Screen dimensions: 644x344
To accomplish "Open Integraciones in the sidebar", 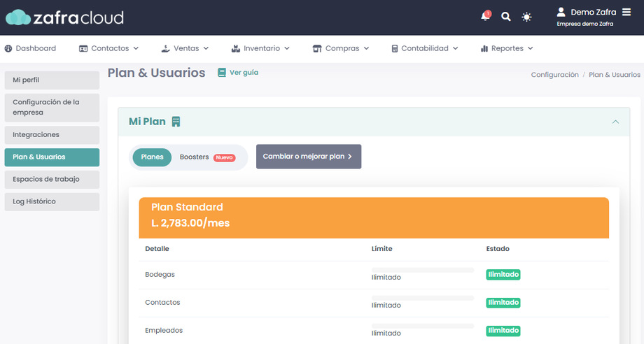I will tap(52, 135).
